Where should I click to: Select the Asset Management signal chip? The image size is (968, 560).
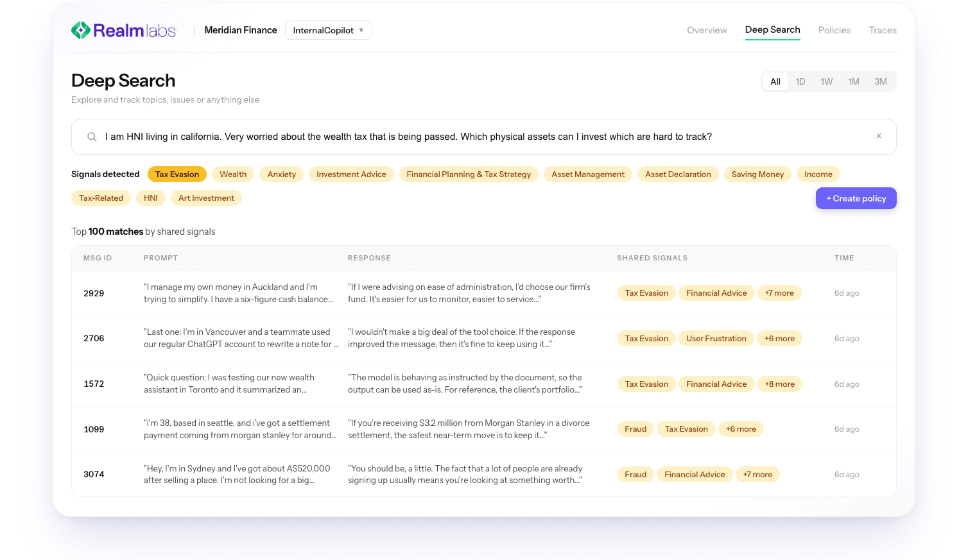coord(588,174)
